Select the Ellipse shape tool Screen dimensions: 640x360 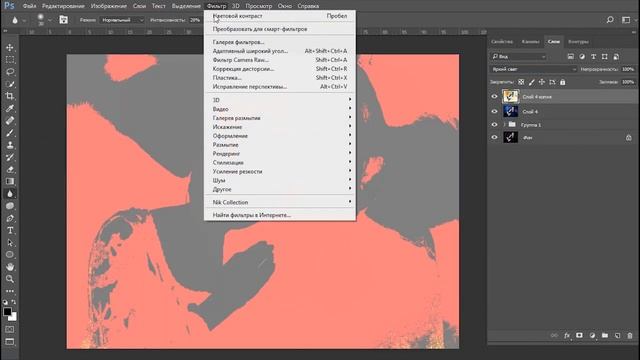[x=10, y=255]
